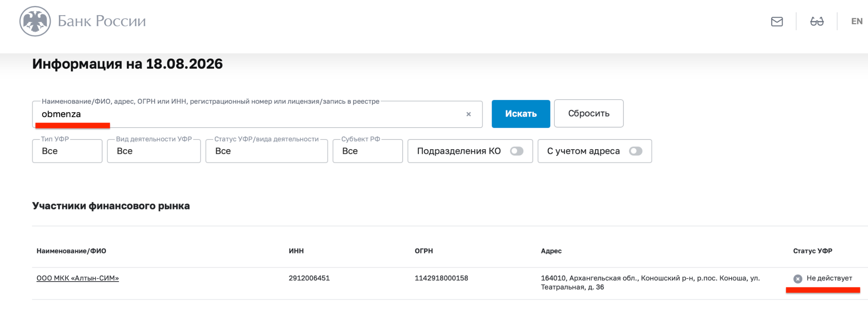Select the INN value 2912006451
This screenshot has height=329, width=868.
pos(309,278)
